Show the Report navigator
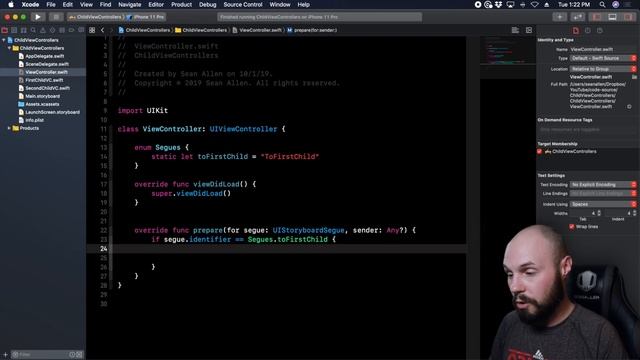 point(81,30)
